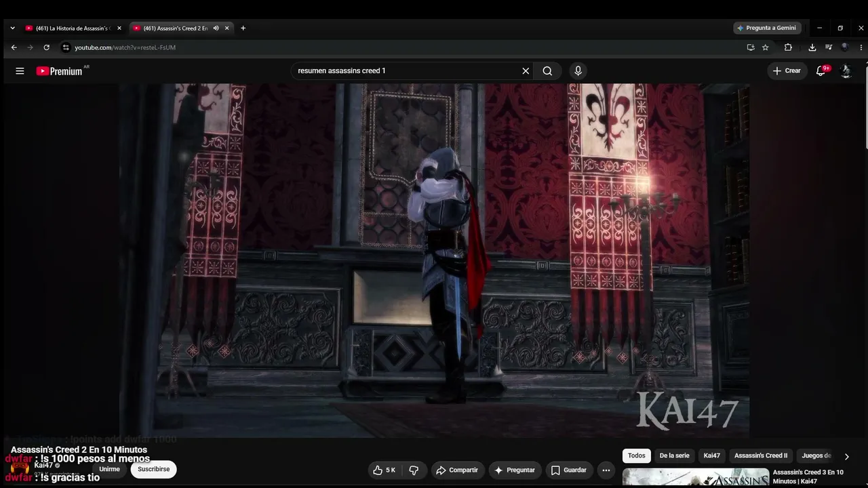Open more actions three-dot menu
868x488 pixels.
click(x=606, y=470)
